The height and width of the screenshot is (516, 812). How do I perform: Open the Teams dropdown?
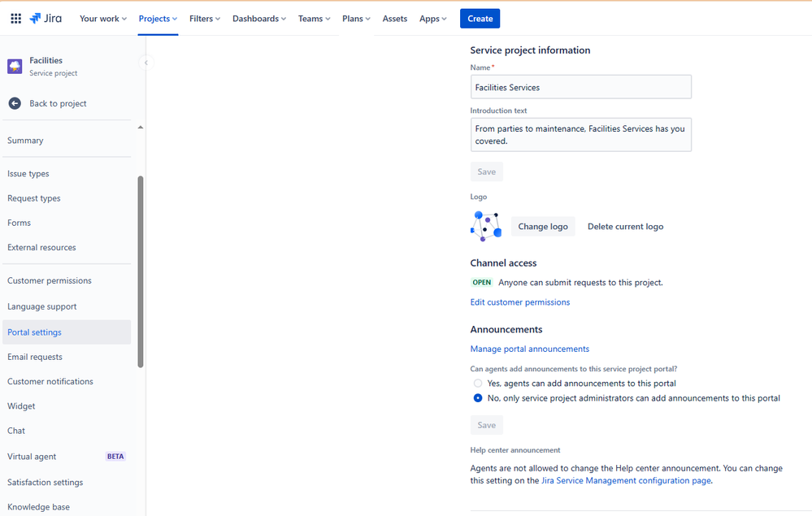(314, 19)
